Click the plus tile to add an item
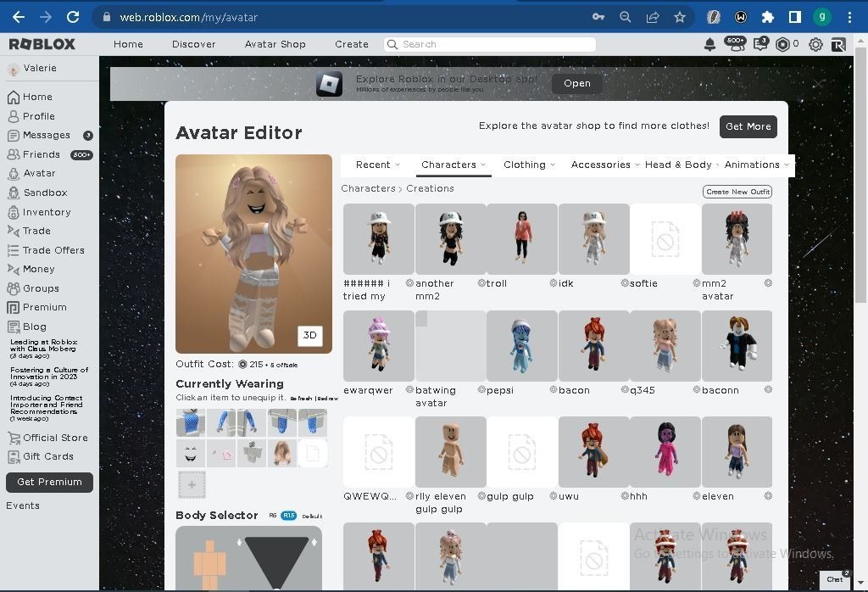The width and height of the screenshot is (868, 592). pos(191,484)
